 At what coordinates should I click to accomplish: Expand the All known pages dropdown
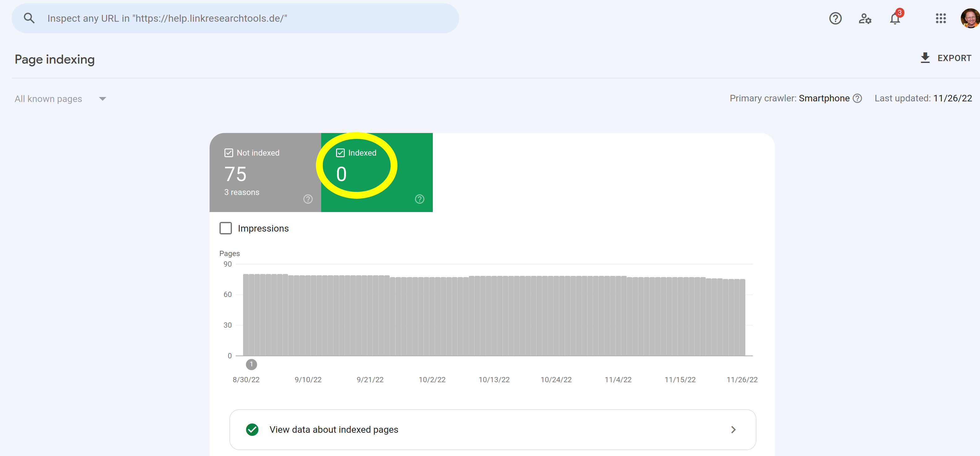pos(60,99)
